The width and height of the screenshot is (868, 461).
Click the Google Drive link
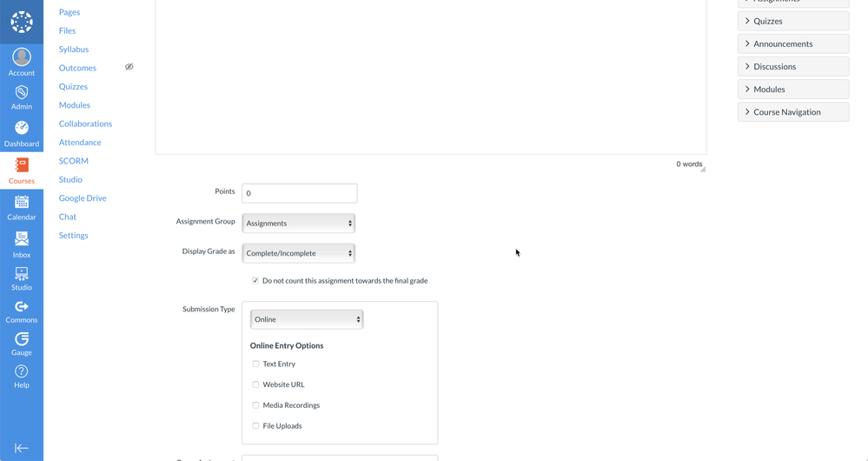(83, 198)
